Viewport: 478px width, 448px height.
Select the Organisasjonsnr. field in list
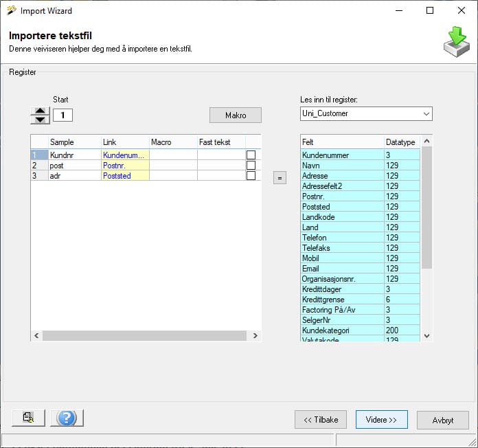point(341,279)
